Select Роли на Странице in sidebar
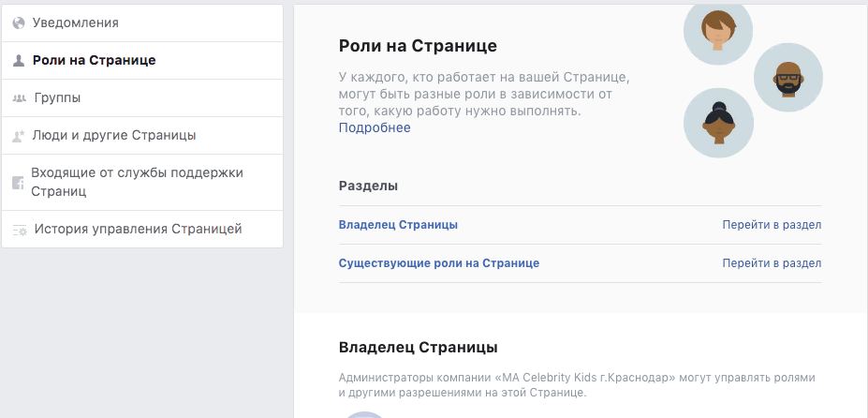The width and height of the screenshot is (868, 418). pos(94,60)
